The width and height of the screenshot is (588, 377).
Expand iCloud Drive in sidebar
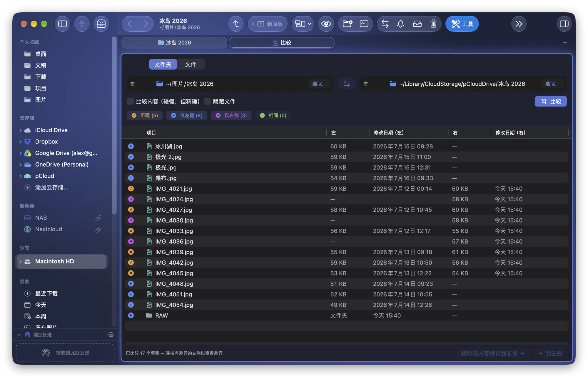point(20,130)
